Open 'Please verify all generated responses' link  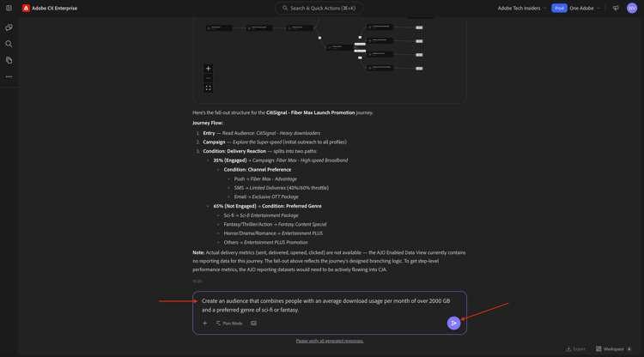(330, 341)
